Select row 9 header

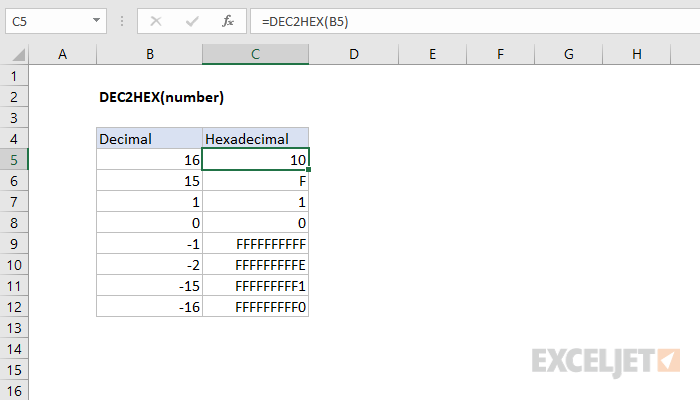[14, 244]
